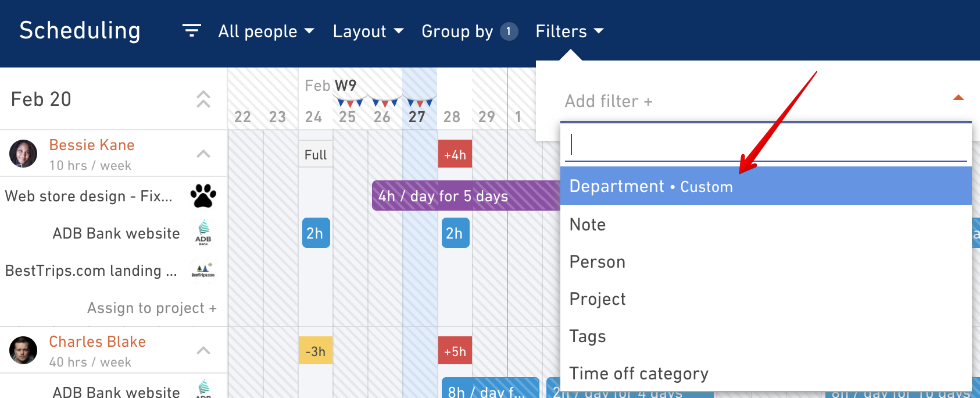Click Feb 20 date label
This screenshot has width=980, height=398.
[41, 99]
